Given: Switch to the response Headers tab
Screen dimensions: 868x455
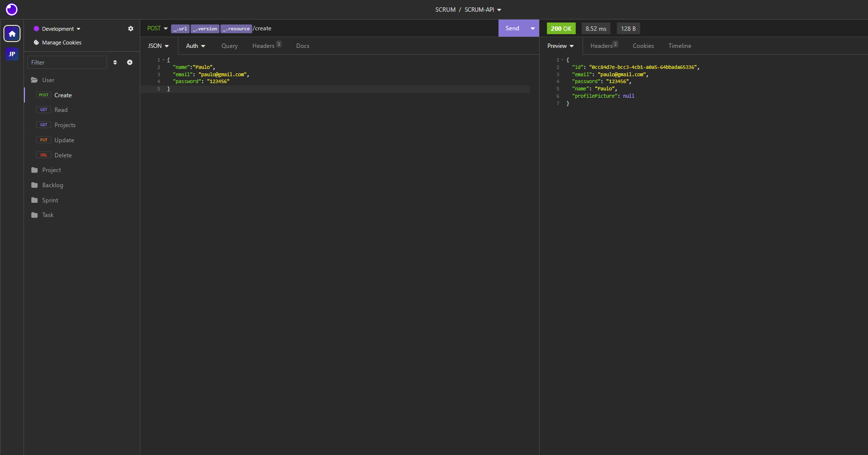Looking at the screenshot, I should click(604, 45).
